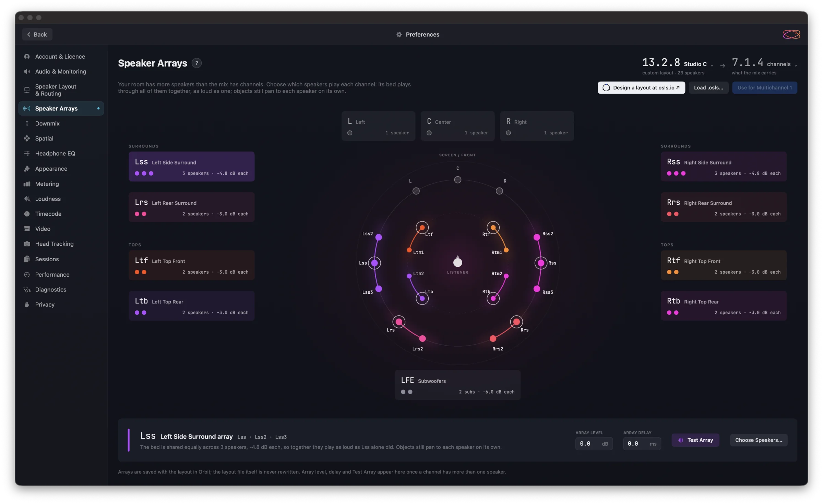Select the Lrs Left Rear Surround card

point(191,207)
